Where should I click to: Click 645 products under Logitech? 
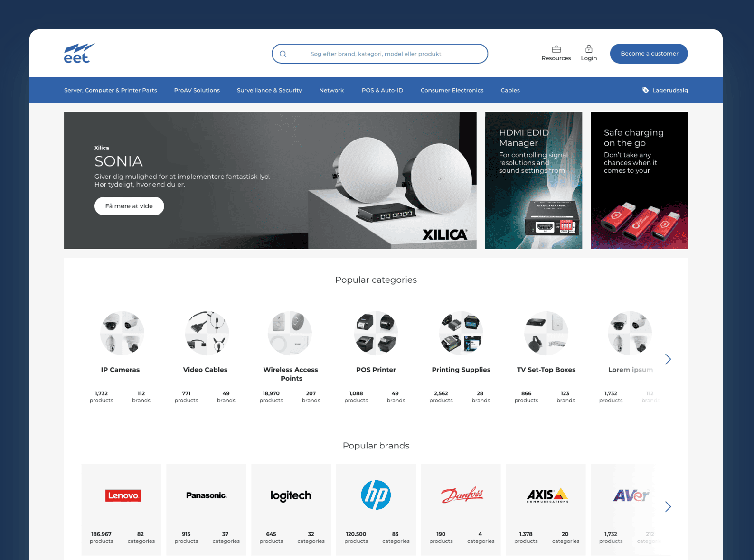[x=271, y=537]
